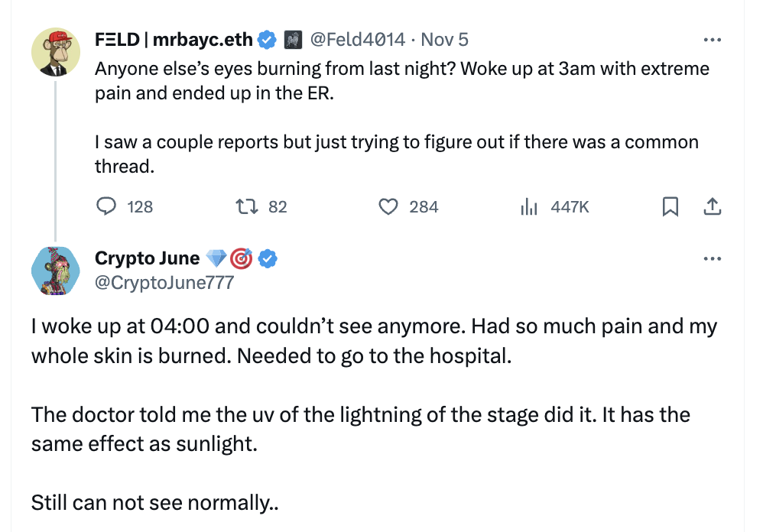Visit the @CryptoJune777 handle
The width and height of the screenshot is (763, 532).
click(x=164, y=283)
